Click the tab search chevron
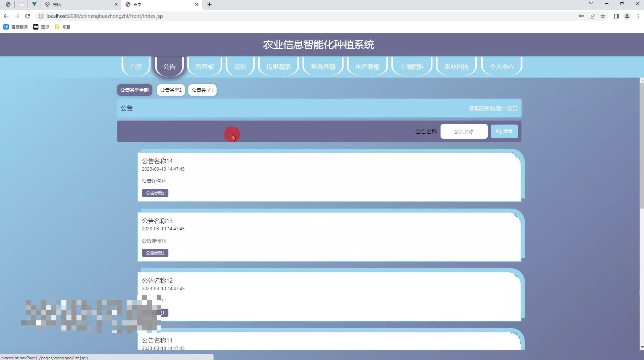 (591, 4)
